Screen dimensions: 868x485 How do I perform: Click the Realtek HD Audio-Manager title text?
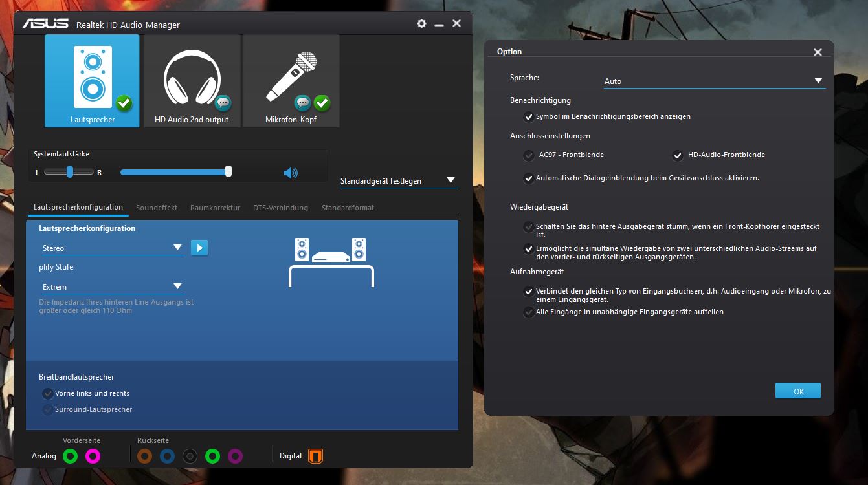coord(128,25)
